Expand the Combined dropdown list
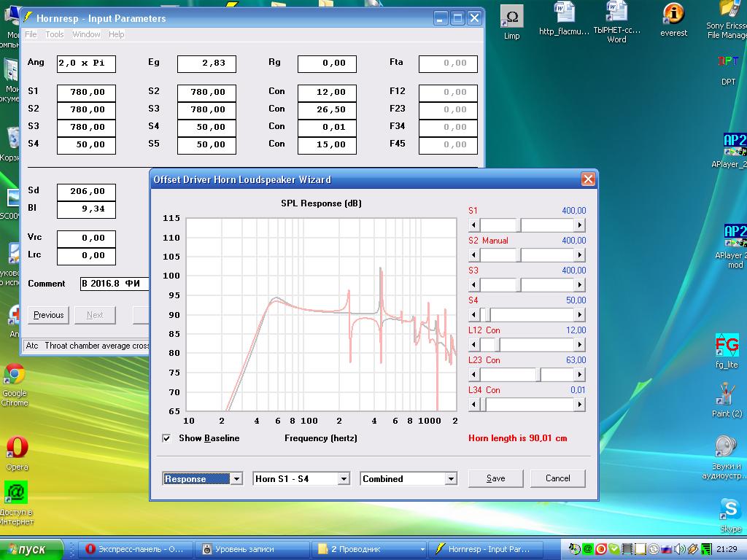Viewport: 747px width, 560px height. (451, 479)
